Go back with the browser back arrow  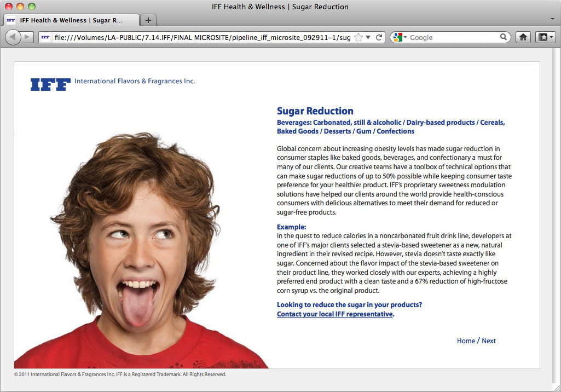13,37
